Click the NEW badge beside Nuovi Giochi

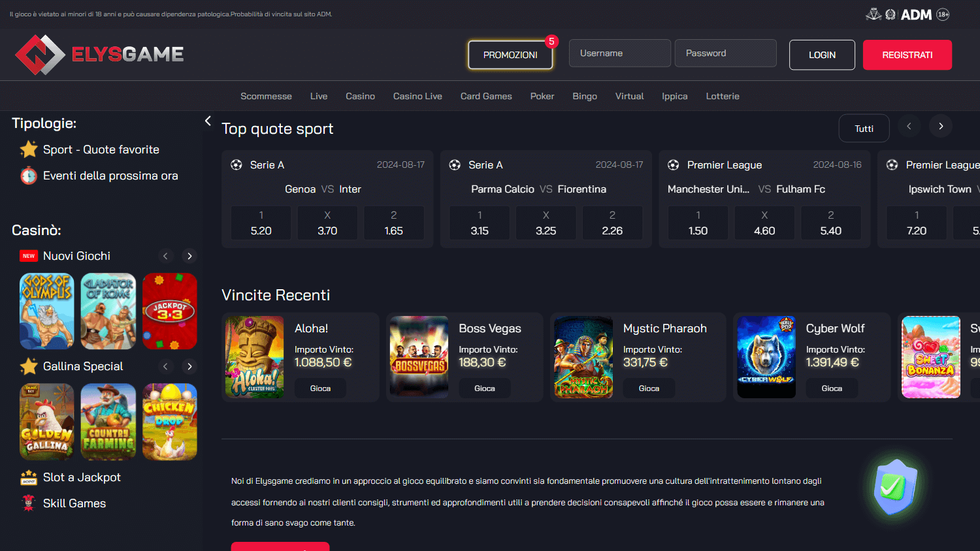click(x=29, y=256)
